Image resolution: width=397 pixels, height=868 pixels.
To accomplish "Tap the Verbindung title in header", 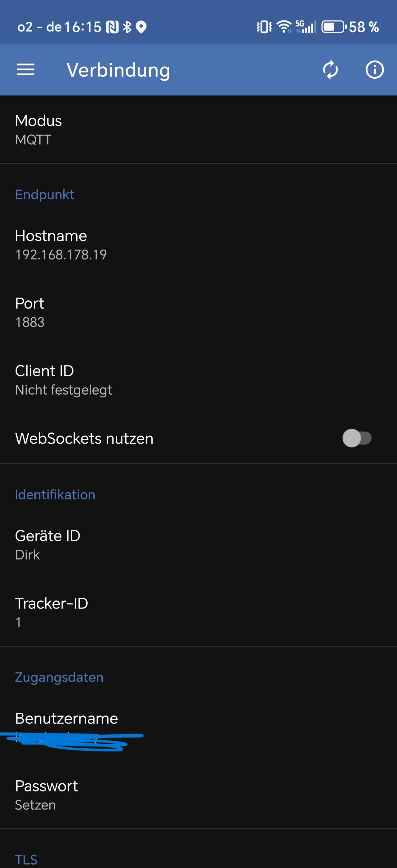I will (x=118, y=70).
